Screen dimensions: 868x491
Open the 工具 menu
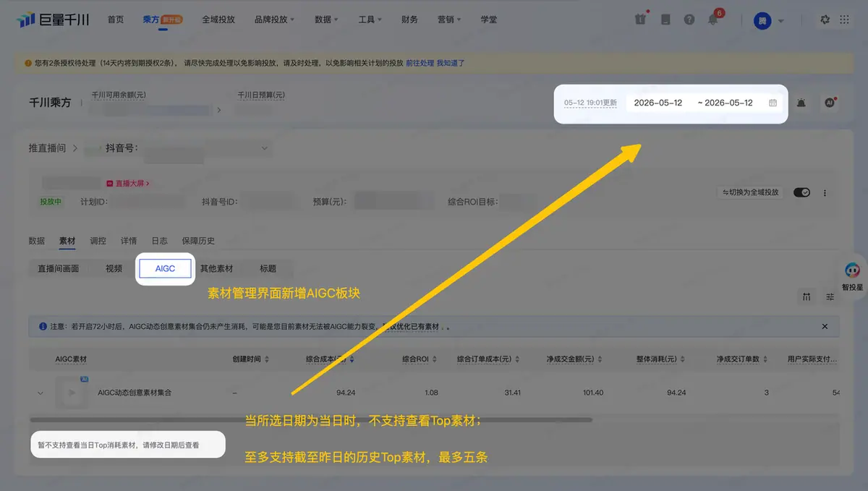pyautogui.click(x=370, y=20)
